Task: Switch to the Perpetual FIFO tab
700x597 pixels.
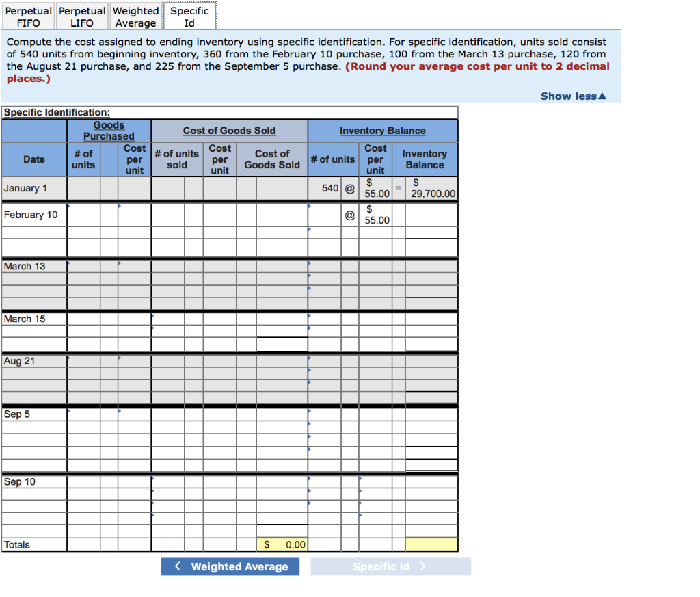Action: click(28, 16)
